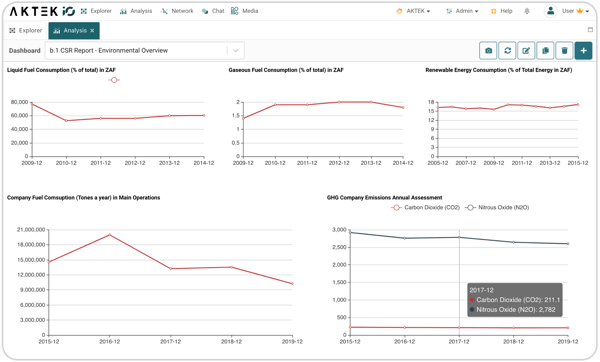Viewport: 600px width, 362px height.
Task: Expand the Dashboard selection dropdown
Action: point(236,51)
